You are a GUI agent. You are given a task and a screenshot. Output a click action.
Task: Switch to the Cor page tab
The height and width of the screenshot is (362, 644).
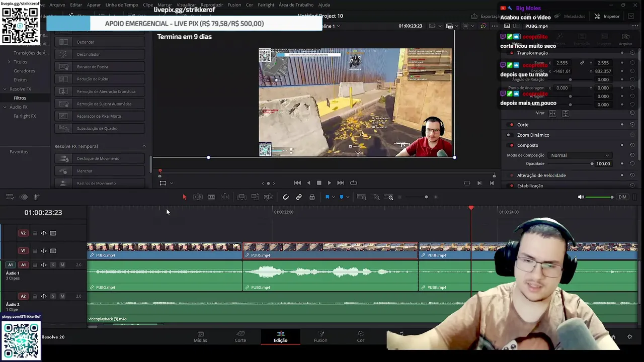point(361,337)
